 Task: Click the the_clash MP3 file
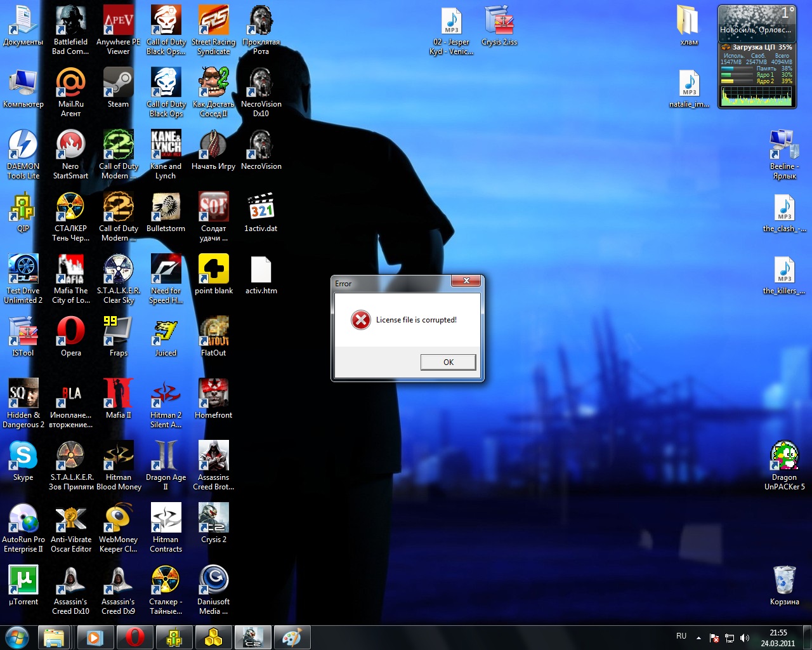784,212
